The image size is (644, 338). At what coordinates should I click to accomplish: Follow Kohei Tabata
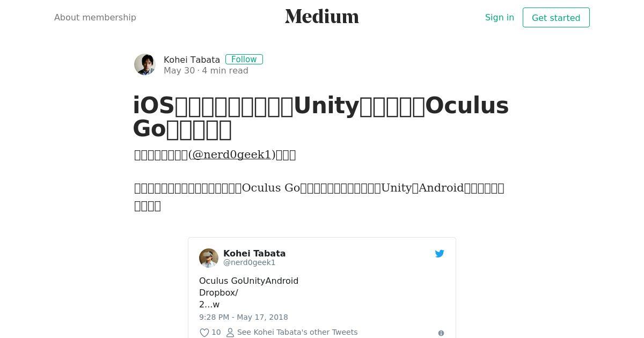[244, 60]
